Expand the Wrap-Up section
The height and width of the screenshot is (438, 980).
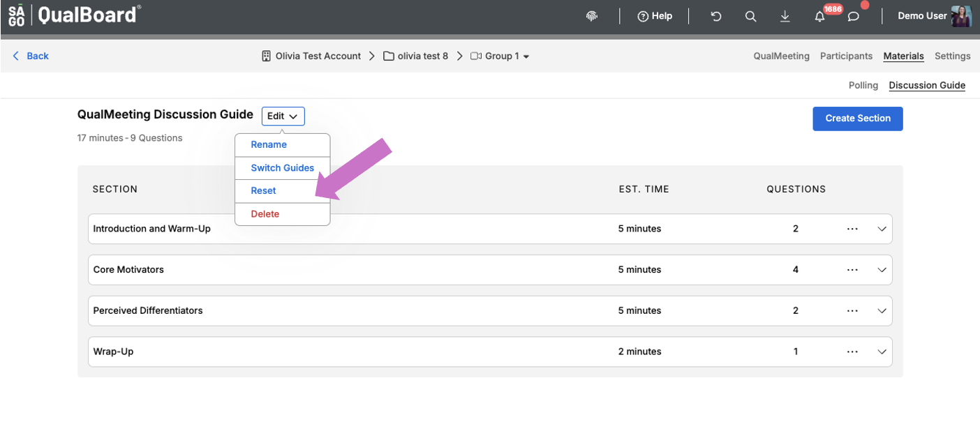[882, 352]
